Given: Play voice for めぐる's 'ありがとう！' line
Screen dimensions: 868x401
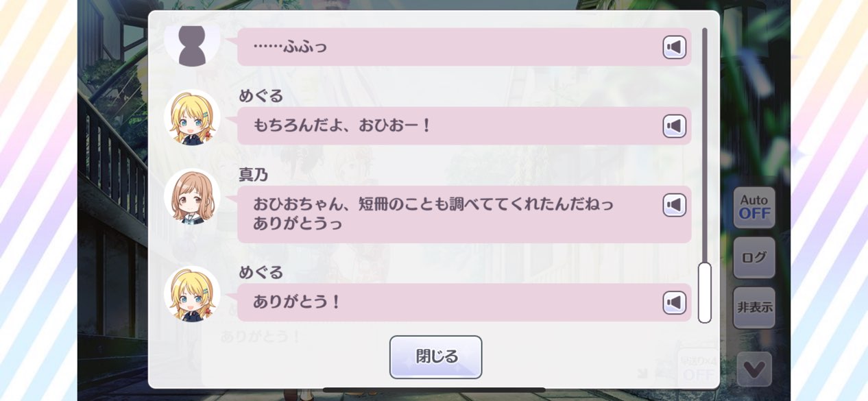Looking at the screenshot, I should pos(675,302).
